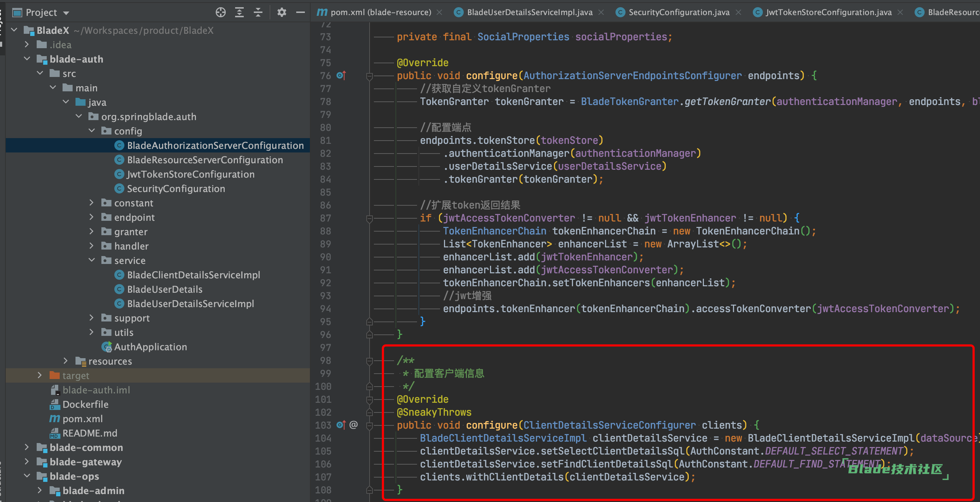Collapse the main folder

[x=53, y=87]
